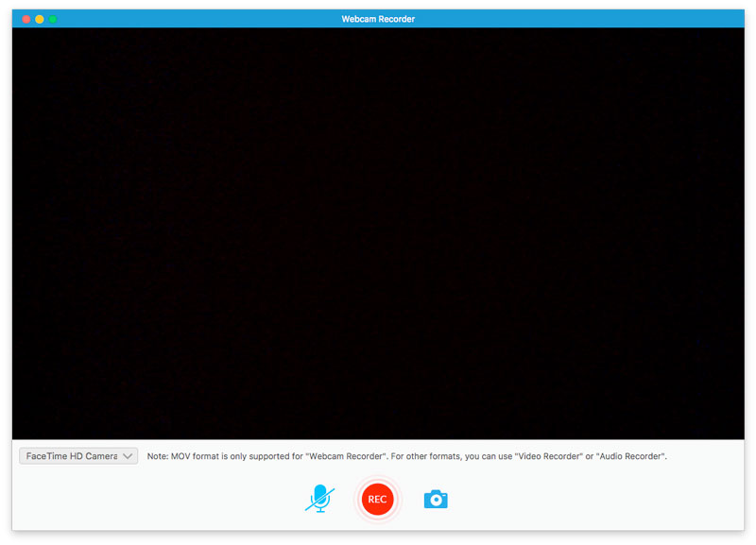This screenshot has height=545, width=756.
Task: Click the microphone icon below the preview
Action: coord(319,499)
